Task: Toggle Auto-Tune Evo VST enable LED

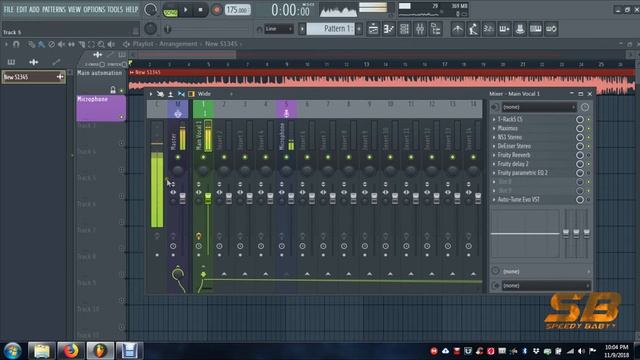Action: 589,200
